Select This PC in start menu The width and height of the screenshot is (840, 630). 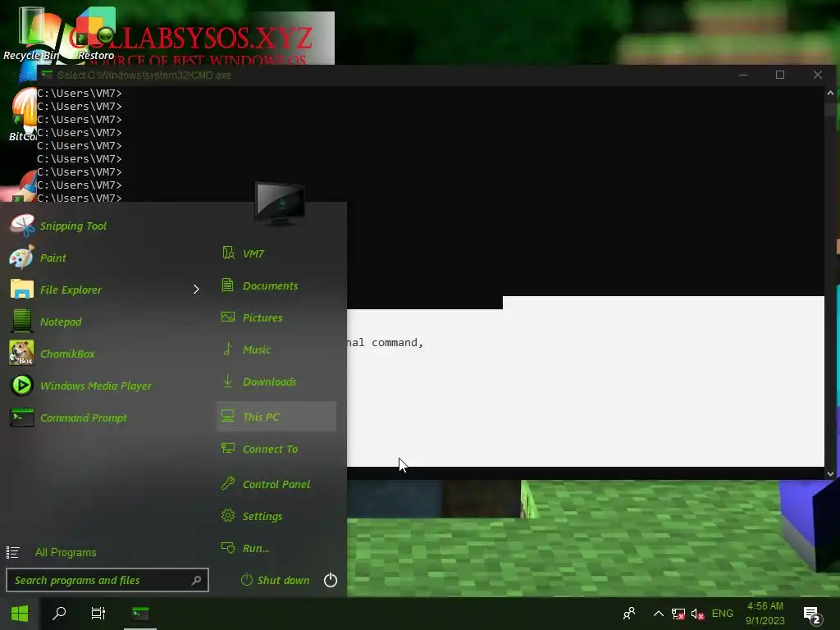[276, 416]
